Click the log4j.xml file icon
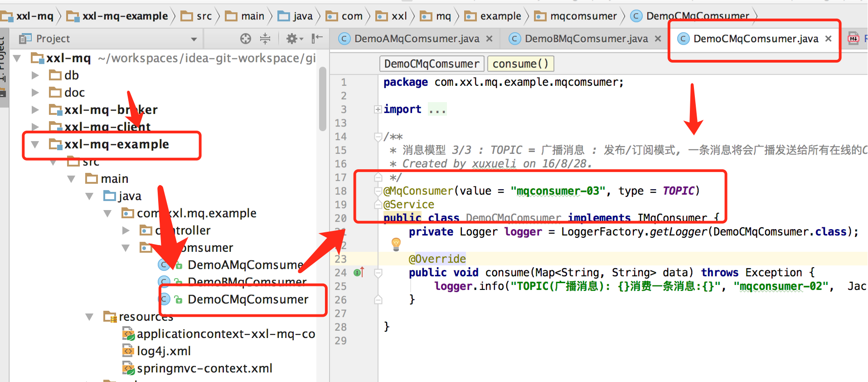The image size is (868, 382). [x=128, y=351]
